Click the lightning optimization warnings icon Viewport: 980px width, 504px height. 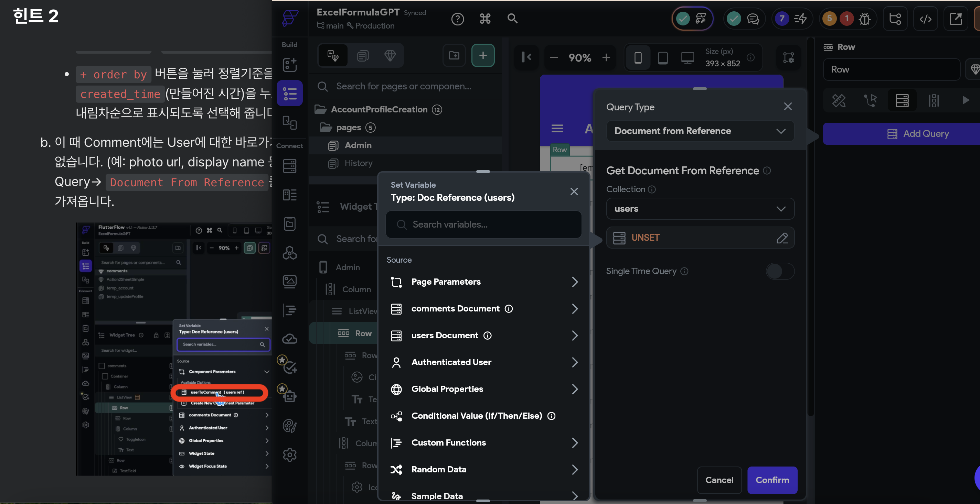pos(800,19)
